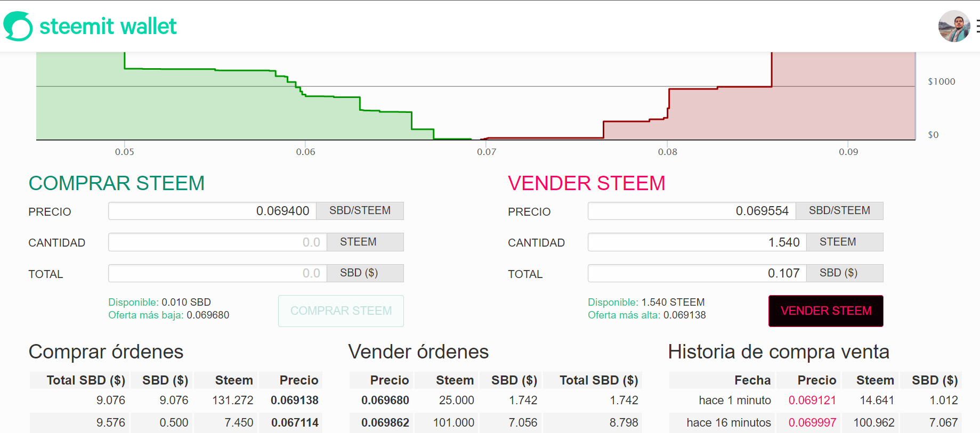Image resolution: width=980 pixels, height=433 pixels.
Task: Click the $1000 axis label on chart
Action: 942,81
